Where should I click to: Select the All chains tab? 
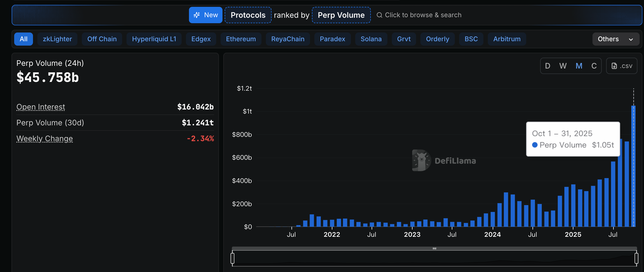[x=23, y=39]
